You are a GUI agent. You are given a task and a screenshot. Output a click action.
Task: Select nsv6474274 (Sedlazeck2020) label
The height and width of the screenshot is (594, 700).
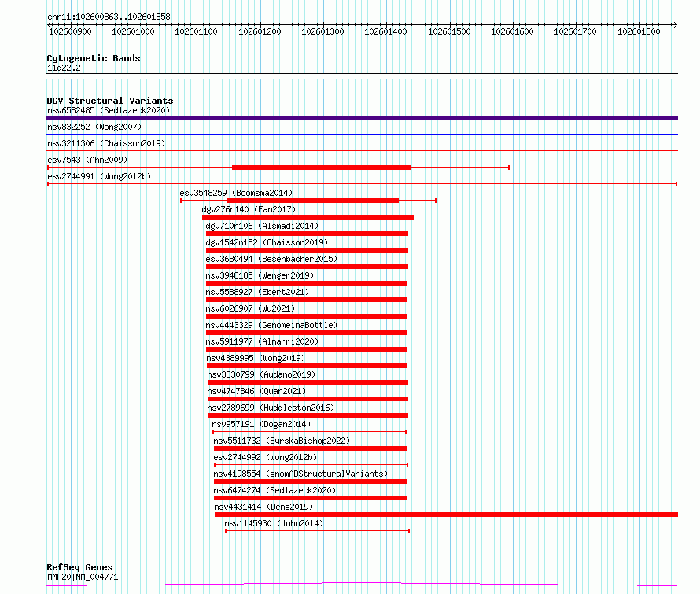pos(274,490)
